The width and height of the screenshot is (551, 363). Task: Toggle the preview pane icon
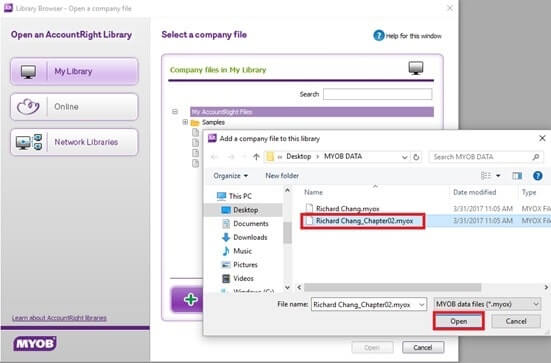[517, 176]
